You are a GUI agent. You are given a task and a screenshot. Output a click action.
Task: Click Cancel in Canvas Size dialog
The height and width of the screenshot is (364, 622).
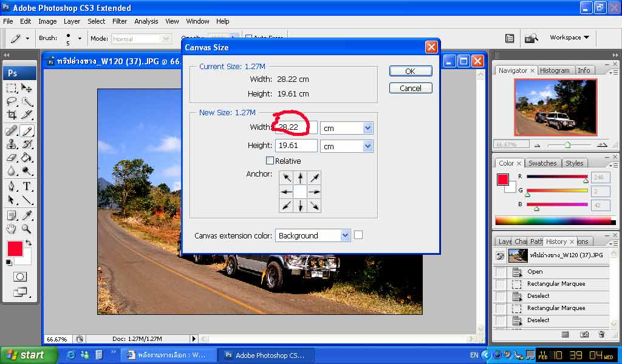pos(410,88)
